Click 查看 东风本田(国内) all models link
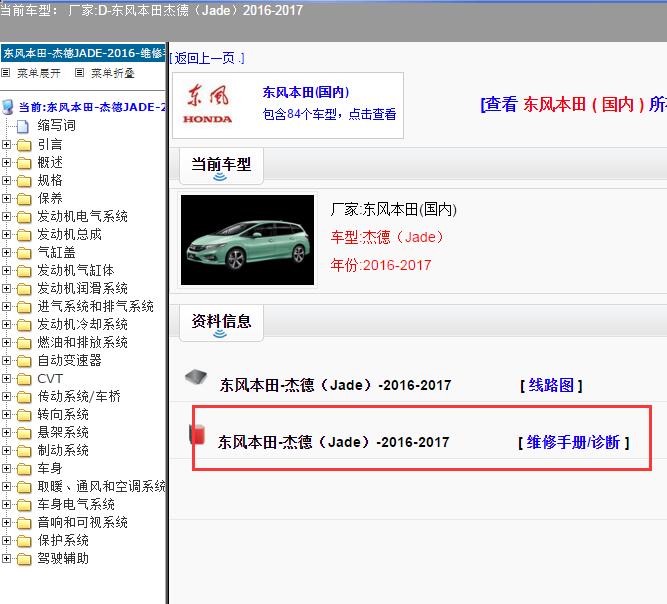The height and width of the screenshot is (604, 667). point(573,104)
